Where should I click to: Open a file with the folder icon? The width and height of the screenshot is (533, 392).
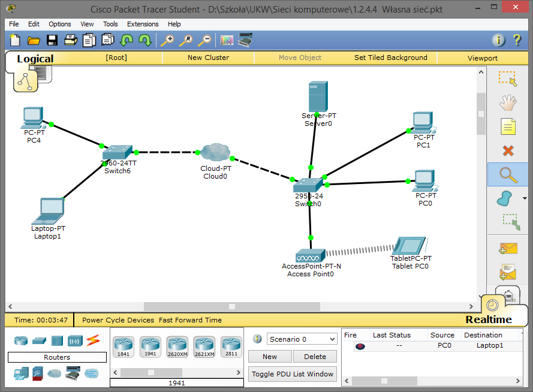click(34, 40)
